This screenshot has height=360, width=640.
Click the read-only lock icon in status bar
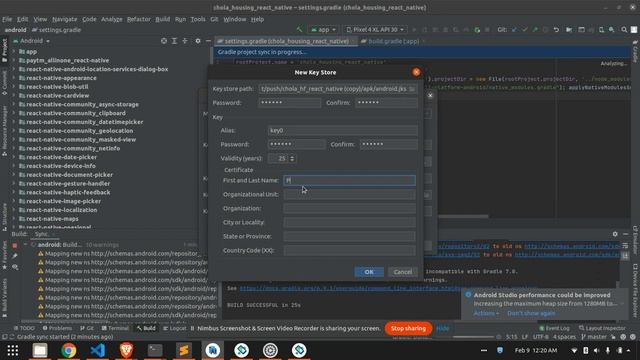(x=613, y=337)
